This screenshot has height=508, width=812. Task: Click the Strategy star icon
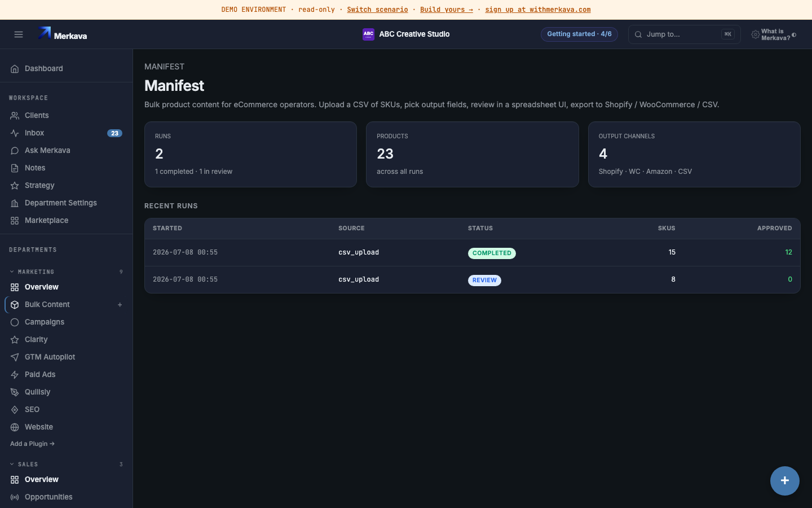pos(15,186)
